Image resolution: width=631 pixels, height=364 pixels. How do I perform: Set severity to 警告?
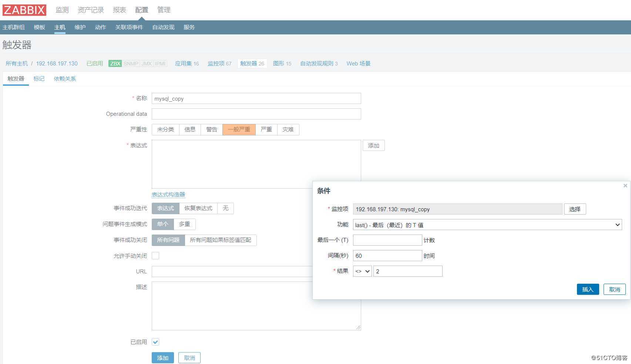pyautogui.click(x=212, y=129)
